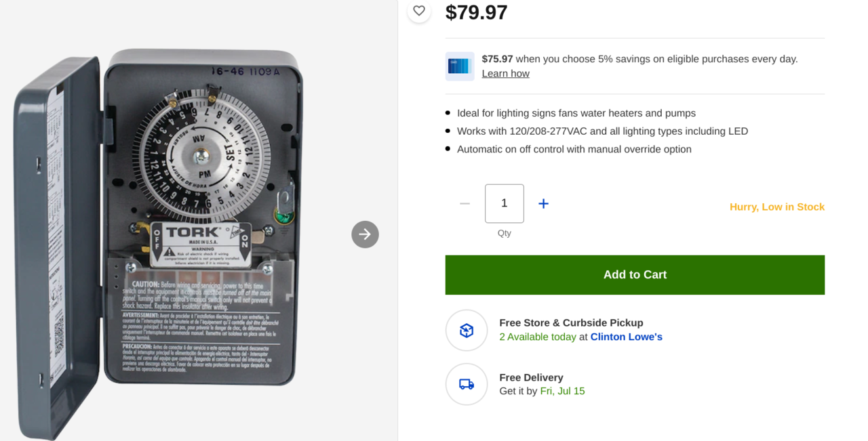
Task: Click the Fri, Jul 15 delivery date
Action: [x=562, y=391]
